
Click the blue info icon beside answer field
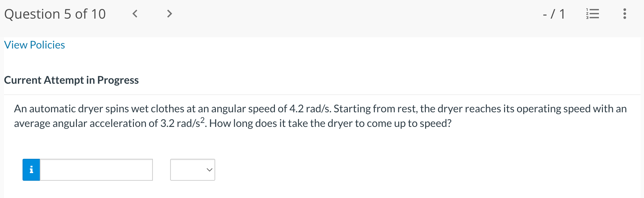pos(31,169)
